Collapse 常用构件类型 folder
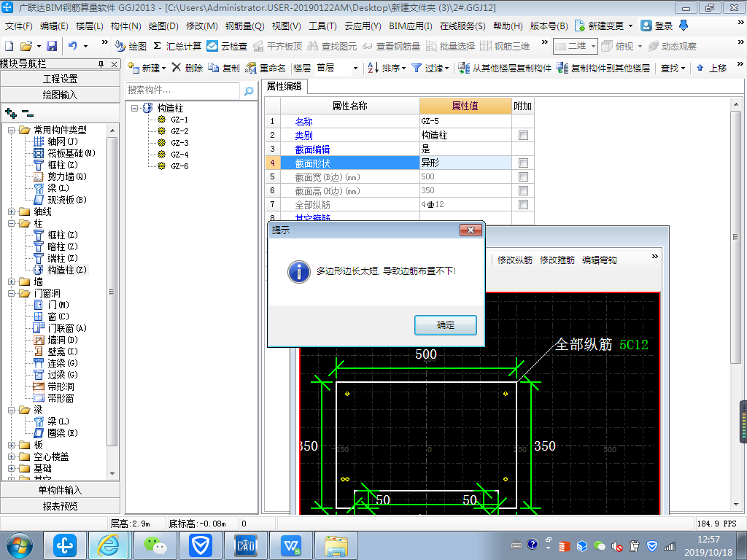This screenshot has width=747, height=560. click(12, 130)
